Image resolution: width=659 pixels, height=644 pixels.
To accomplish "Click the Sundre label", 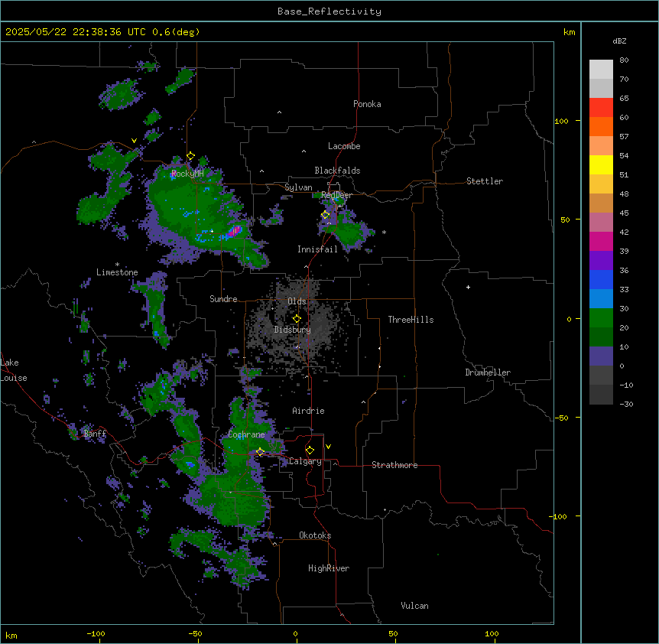I will coord(223,299).
